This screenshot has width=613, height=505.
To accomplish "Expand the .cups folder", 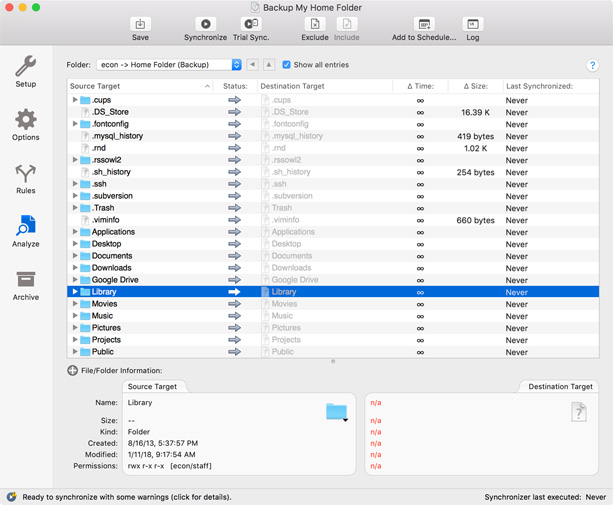I will [x=75, y=100].
